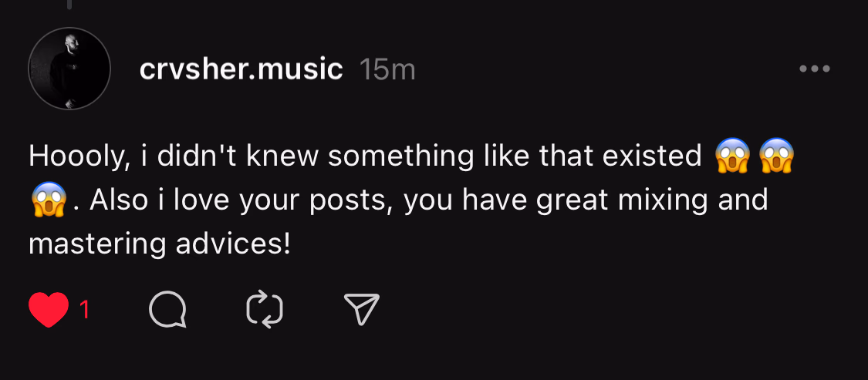
Task: Click the 15m timestamp
Action: point(387,70)
